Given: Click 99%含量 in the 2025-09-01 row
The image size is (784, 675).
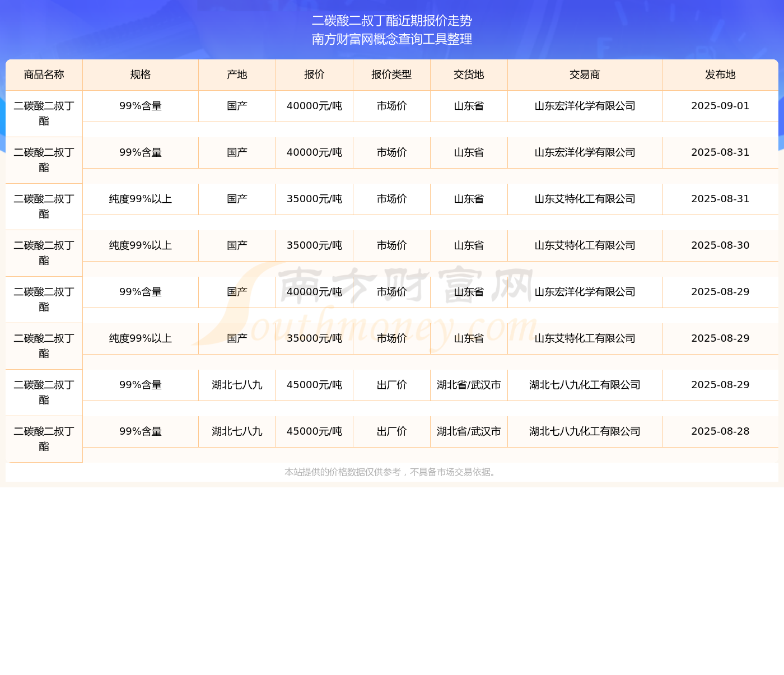Looking at the screenshot, I should [141, 106].
